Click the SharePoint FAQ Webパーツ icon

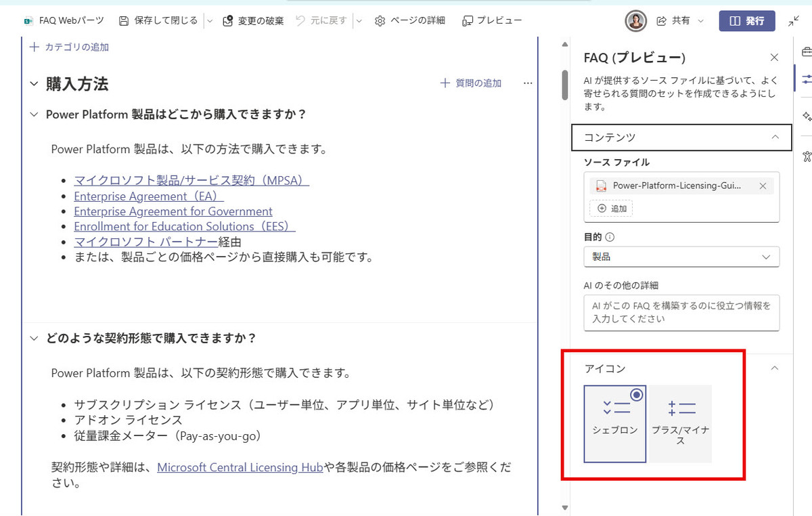28,21
